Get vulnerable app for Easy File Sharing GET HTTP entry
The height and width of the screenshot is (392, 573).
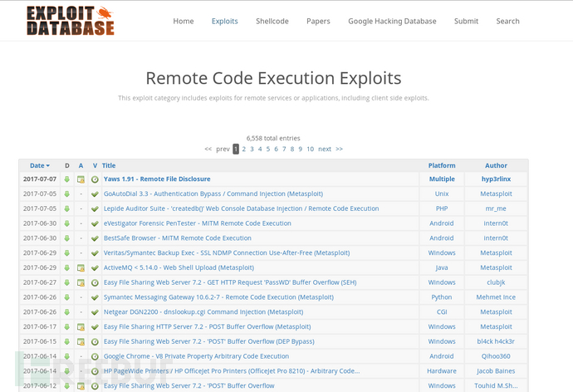(x=81, y=282)
